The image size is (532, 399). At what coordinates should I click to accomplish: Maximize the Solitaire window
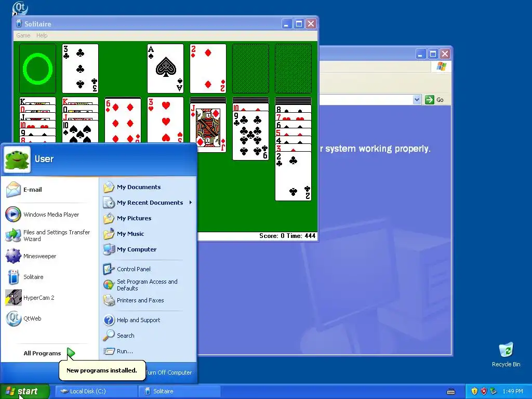click(x=299, y=24)
